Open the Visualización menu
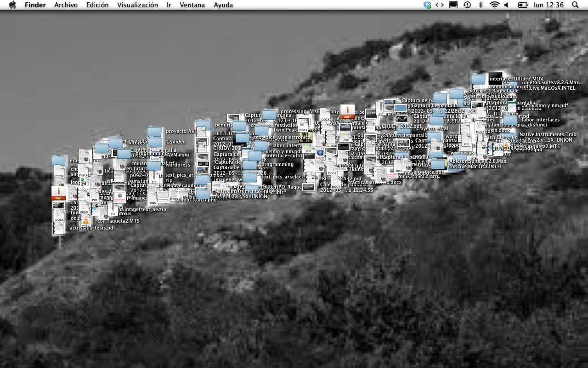The image size is (588, 368). pos(137,5)
